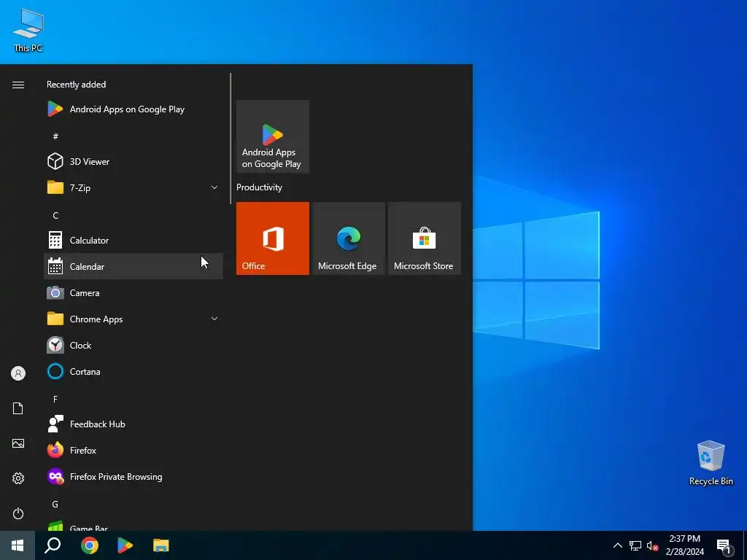Click the Android Apps on Google Play tile

[273, 136]
